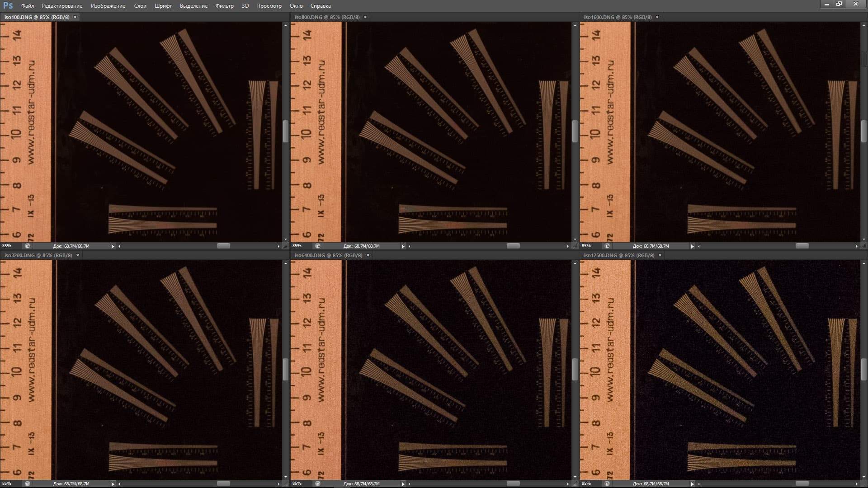
Task: Activate the iso6400.DNG document tab
Action: [328, 255]
